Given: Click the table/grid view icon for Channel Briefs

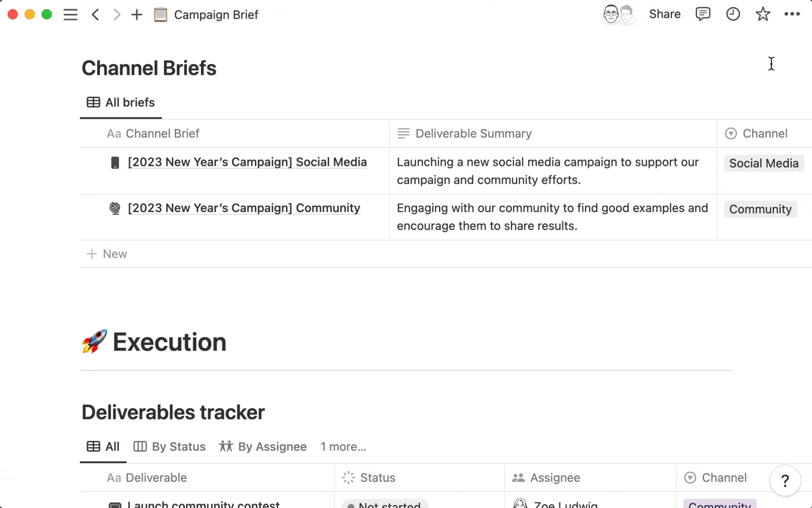Looking at the screenshot, I should point(93,102).
